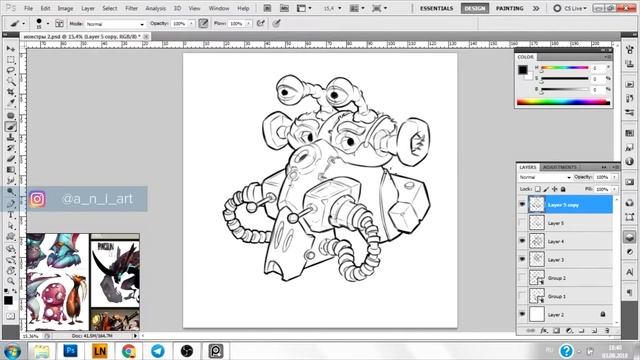This screenshot has width=640, height=360.
Task: Switch to Design workspace
Action: point(475,8)
